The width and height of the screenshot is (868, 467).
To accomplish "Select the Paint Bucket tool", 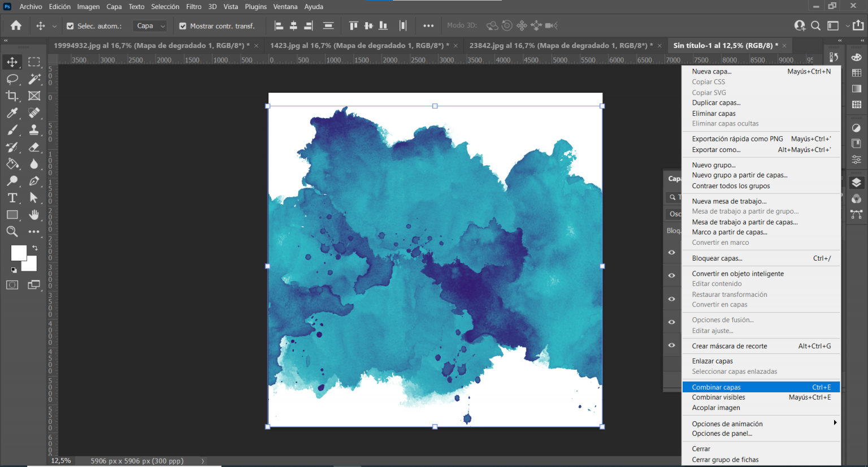I will 12,163.
